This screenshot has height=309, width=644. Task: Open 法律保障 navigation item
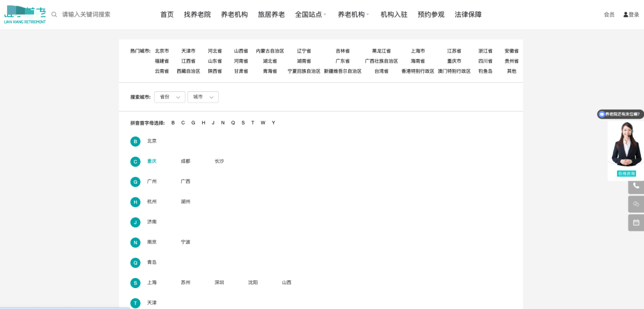(x=468, y=14)
